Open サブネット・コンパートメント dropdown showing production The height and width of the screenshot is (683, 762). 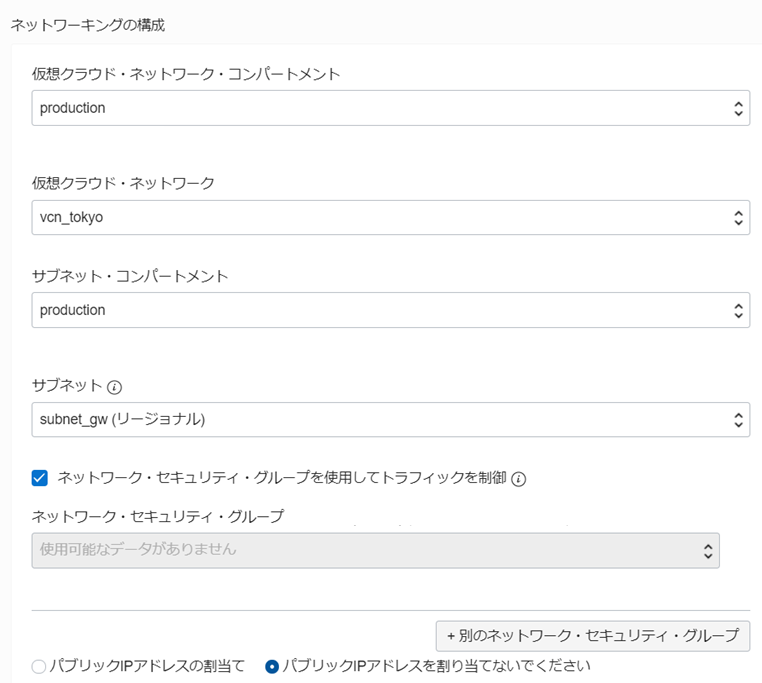coord(391,310)
